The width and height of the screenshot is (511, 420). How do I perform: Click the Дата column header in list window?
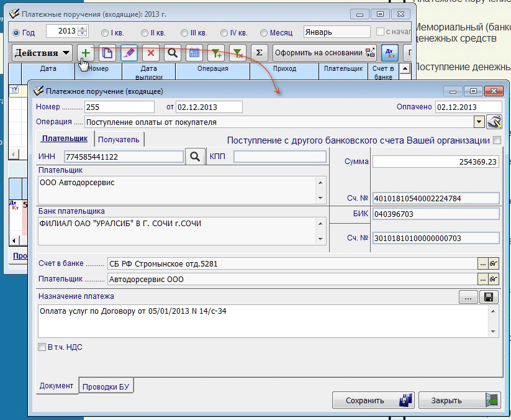pyautogui.click(x=48, y=71)
